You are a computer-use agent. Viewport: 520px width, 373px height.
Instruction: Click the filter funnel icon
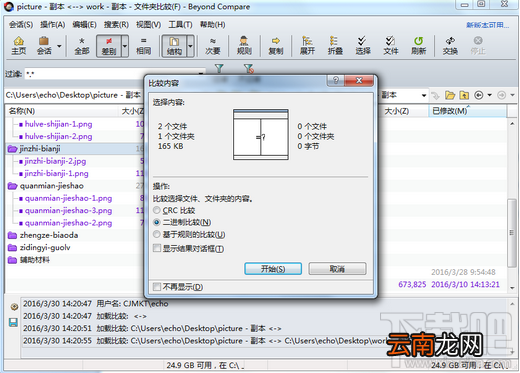(x=219, y=68)
